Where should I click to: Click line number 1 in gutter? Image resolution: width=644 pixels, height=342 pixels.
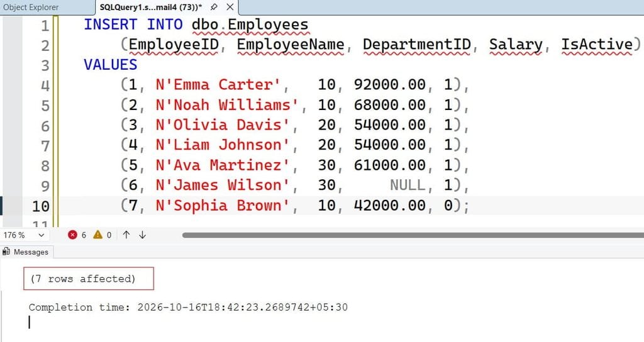tap(45, 26)
